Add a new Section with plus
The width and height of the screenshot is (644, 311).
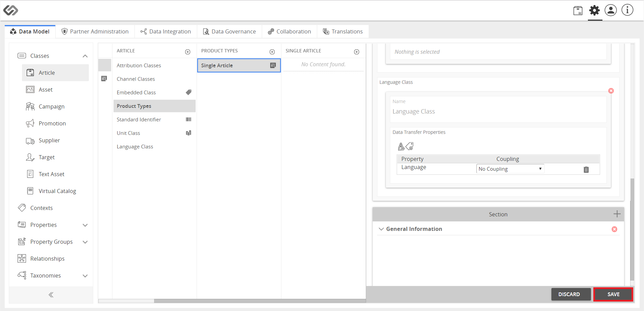(x=617, y=214)
